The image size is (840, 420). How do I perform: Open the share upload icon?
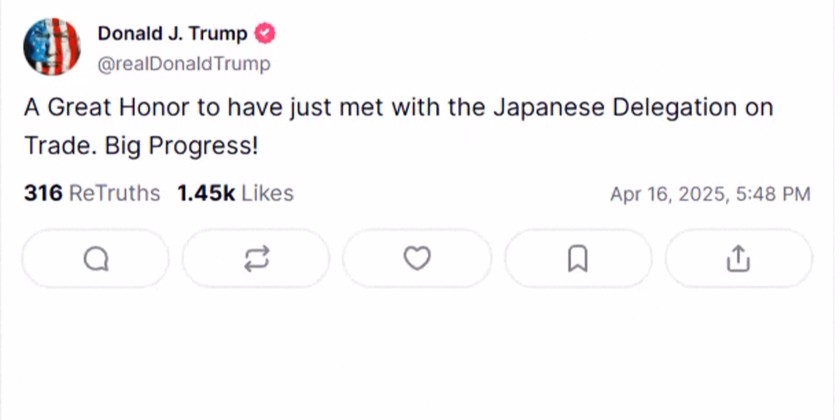(738, 259)
